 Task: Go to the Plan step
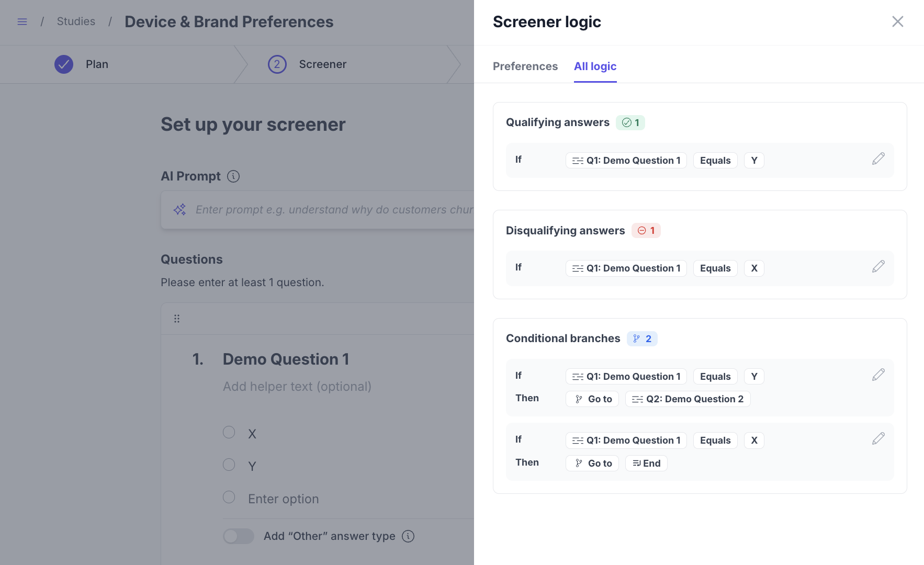[97, 64]
